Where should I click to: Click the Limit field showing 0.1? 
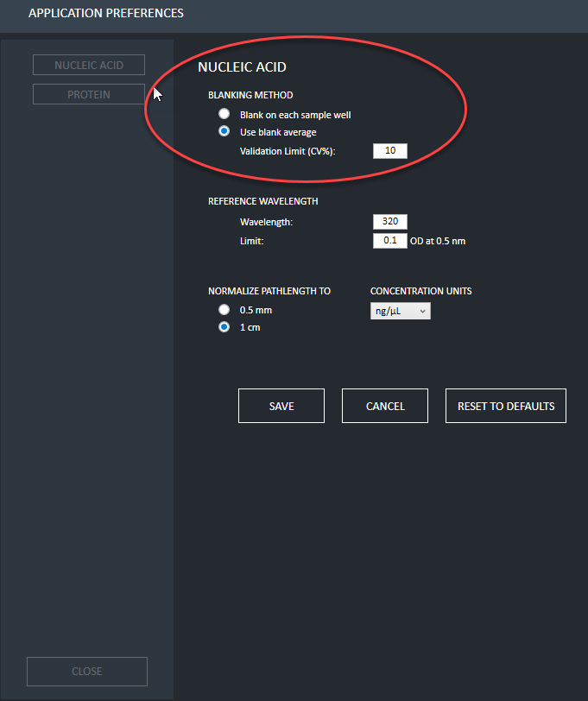(x=389, y=241)
